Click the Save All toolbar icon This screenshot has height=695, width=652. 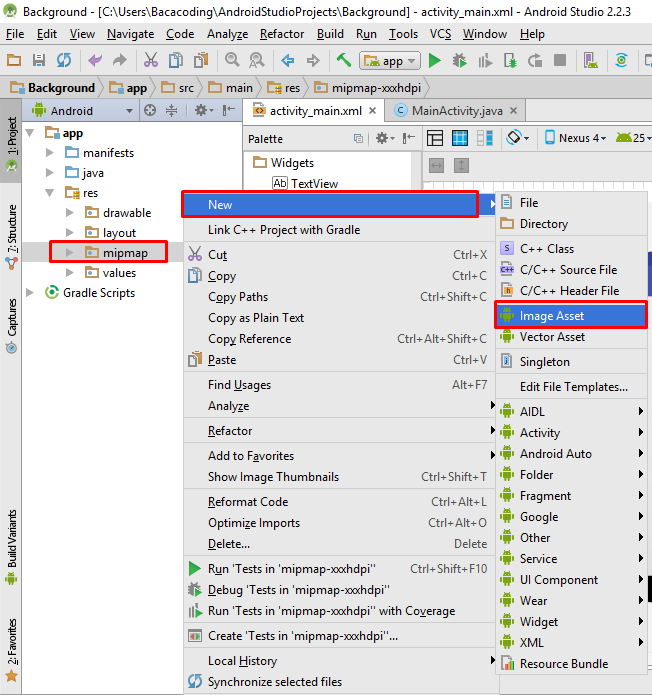tap(39, 60)
